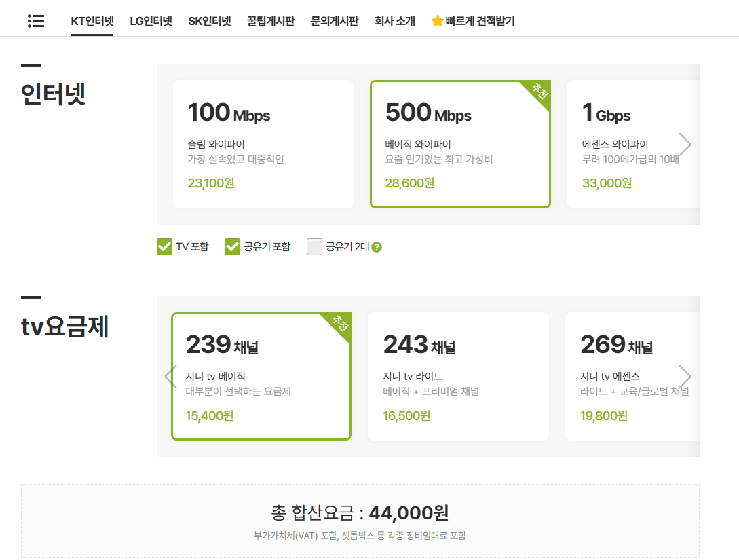Screen dimensions: 739x560
Task: Choose the 239 채널 지니 tv 베이직 card
Action: 261,376
